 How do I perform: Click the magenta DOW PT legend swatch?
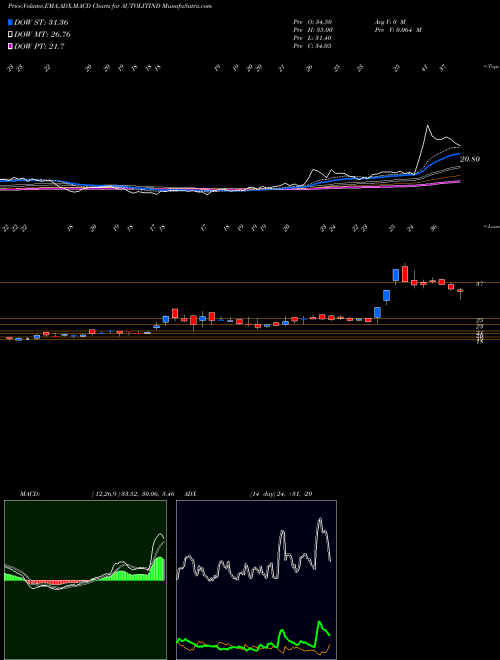click(x=11, y=47)
